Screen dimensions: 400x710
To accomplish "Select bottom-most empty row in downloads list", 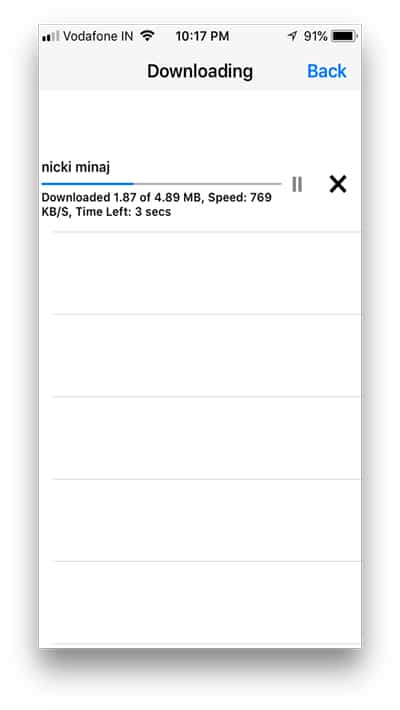I will 200,603.
